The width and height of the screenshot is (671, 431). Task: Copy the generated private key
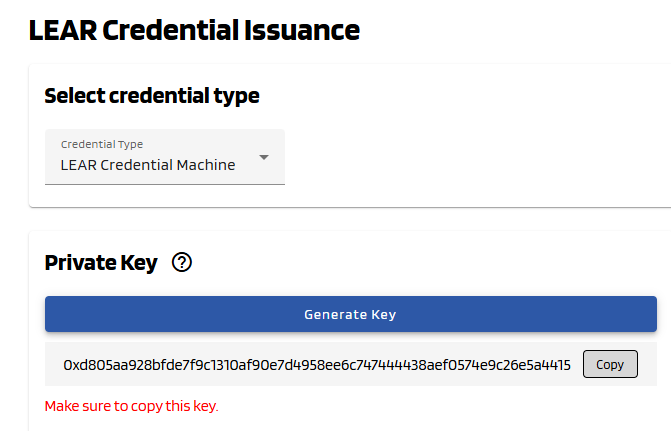pyautogui.click(x=609, y=365)
